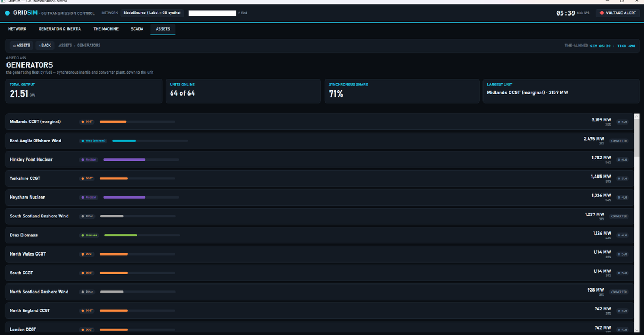Click the H 4.0 badge on Heysham Nuclear
The height and width of the screenshot is (335, 644).
(623, 198)
